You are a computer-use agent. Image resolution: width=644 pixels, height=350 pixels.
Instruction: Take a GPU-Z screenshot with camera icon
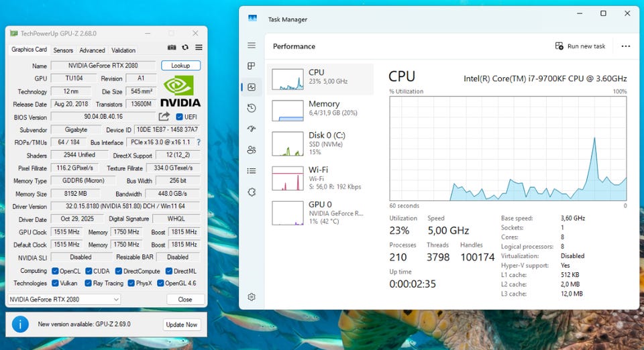click(x=172, y=48)
